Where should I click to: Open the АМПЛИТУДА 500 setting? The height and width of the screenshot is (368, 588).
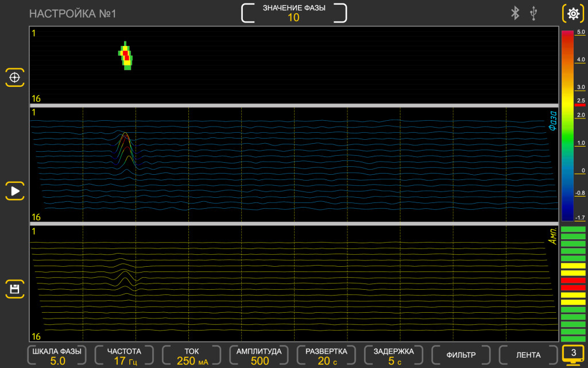tap(259, 356)
